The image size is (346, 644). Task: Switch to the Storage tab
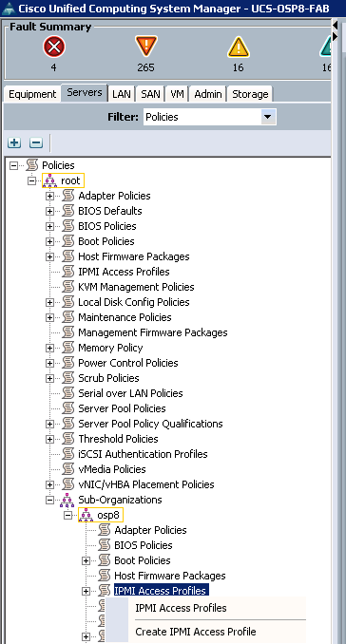(x=250, y=94)
